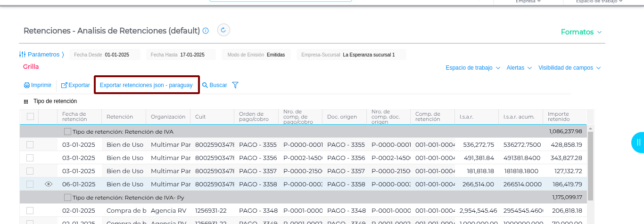Expand the Parámetros panel
This screenshot has width=644, height=224.
41,55
